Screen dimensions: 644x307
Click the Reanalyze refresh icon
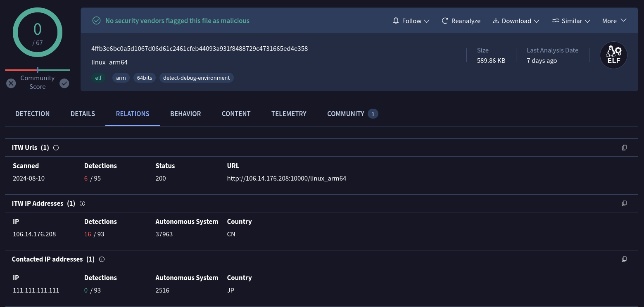point(445,21)
